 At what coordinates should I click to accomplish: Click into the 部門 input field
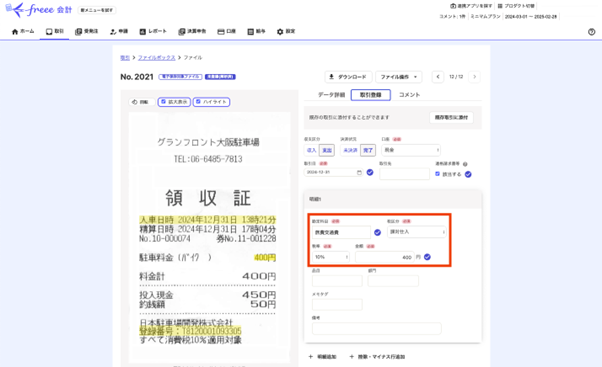[393, 281]
